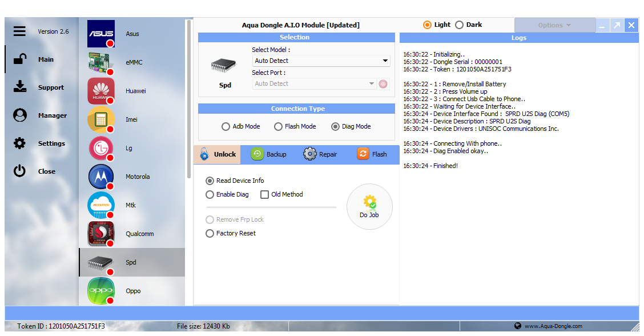Click the Diag Enabled okay log line

point(446,151)
